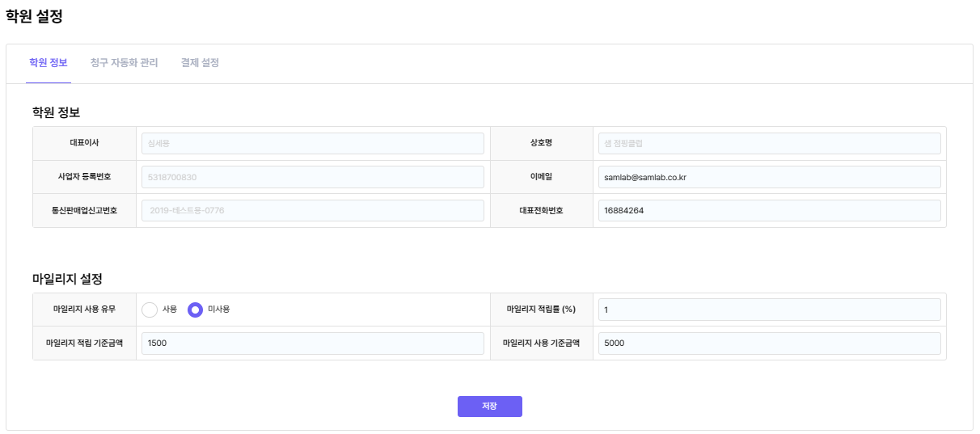Click the 학원 설정 page title
Viewport: 980px width, 434px height.
pyautogui.click(x=34, y=15)
